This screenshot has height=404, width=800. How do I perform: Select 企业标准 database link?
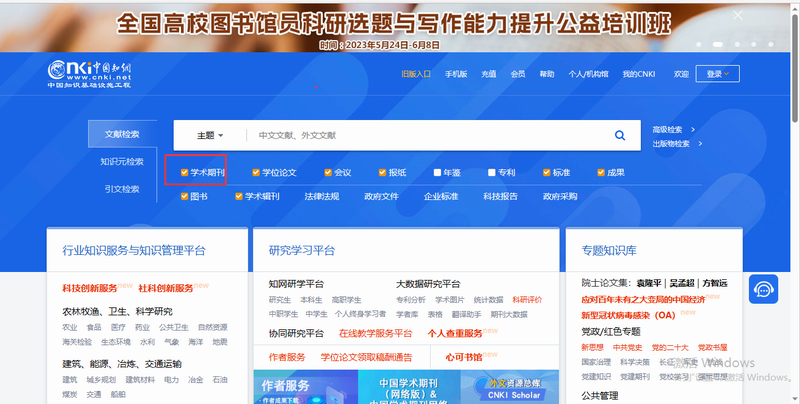click(441, 196)
